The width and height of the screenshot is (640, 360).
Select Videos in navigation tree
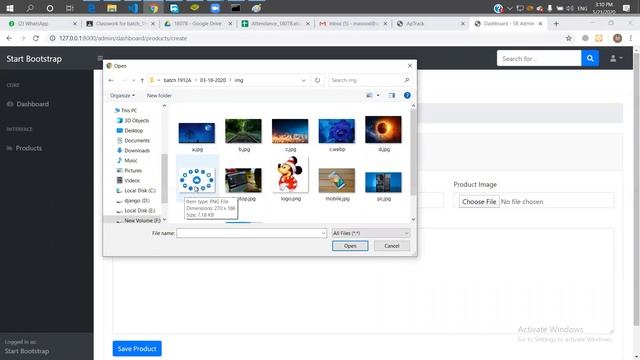132,180
